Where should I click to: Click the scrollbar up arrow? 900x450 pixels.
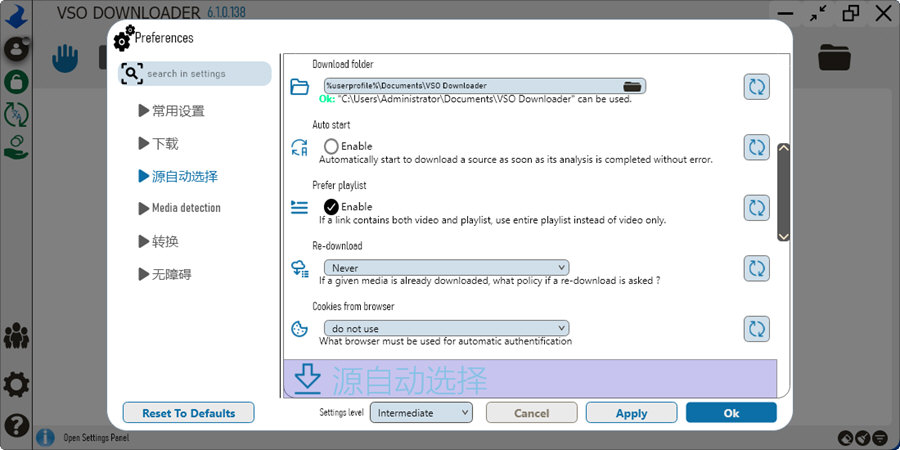click(x=783, y=148)
